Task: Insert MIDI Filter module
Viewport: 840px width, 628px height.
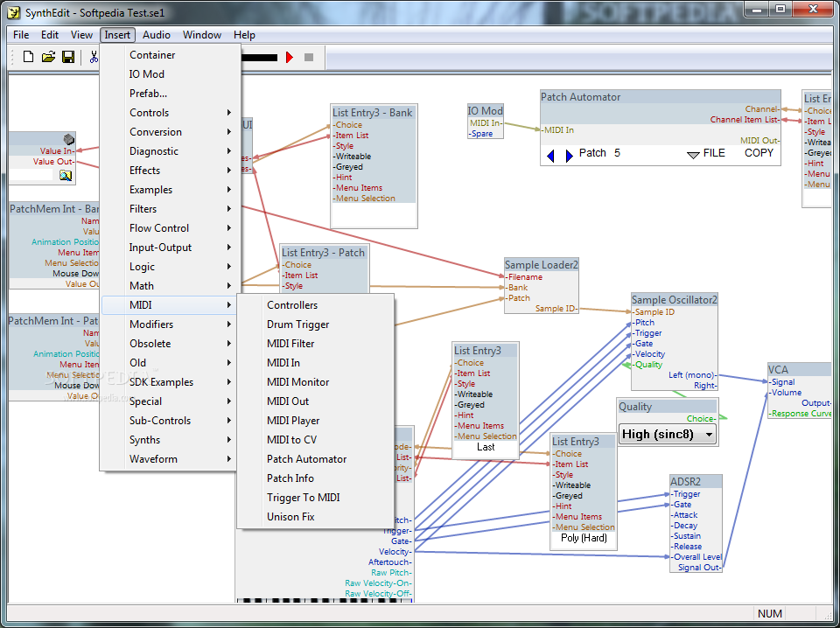Action: 316,344
